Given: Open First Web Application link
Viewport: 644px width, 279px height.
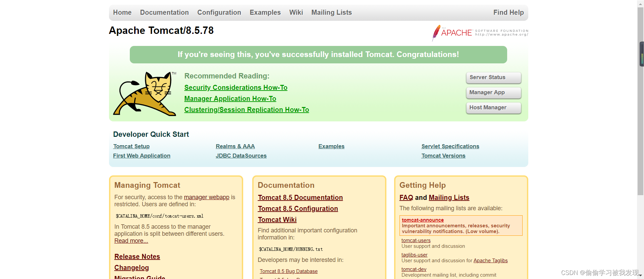Looking at the screenshot, I should (142, 156).
